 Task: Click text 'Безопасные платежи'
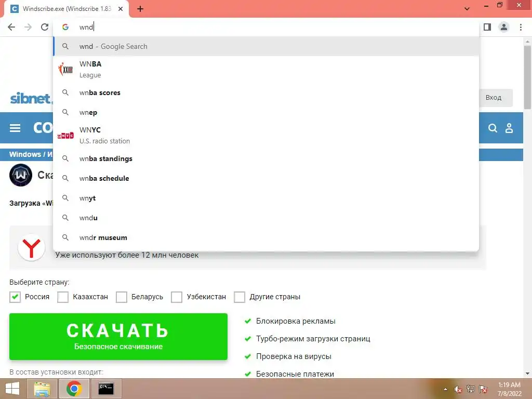tap(295, 374)
